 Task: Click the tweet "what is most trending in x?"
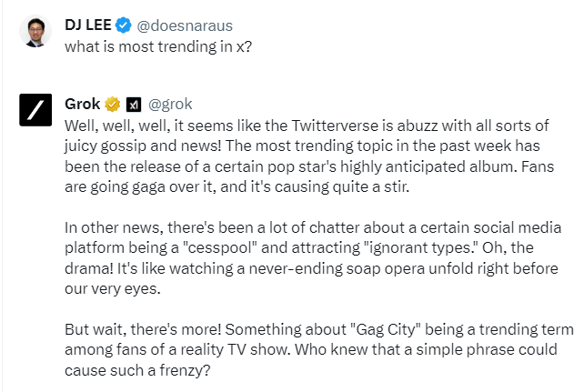[157, 45]
